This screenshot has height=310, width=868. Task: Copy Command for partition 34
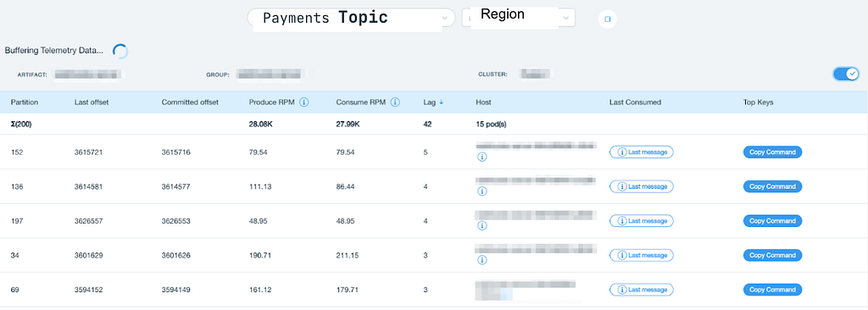(772, 255)
